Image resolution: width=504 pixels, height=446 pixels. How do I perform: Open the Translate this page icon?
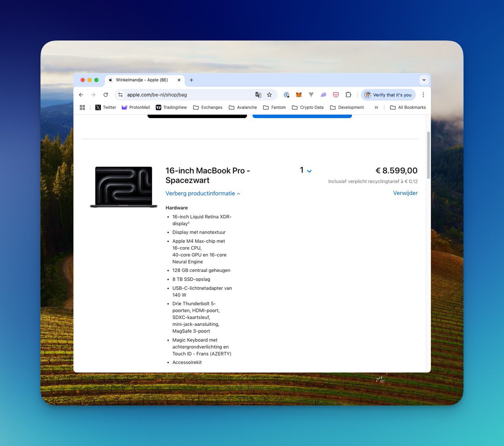click(x=258, y=95)
